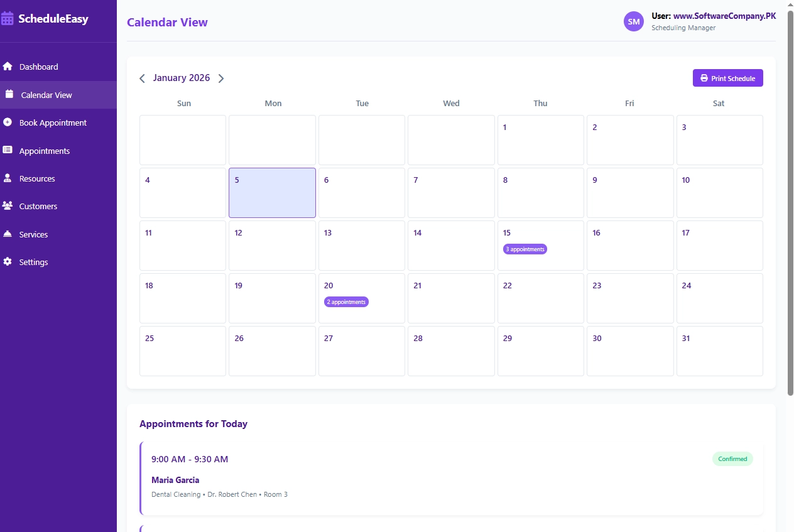This screenshot has width=794, height=532.
Task: Click the Services bell icon
Action: tap(7, 234)
